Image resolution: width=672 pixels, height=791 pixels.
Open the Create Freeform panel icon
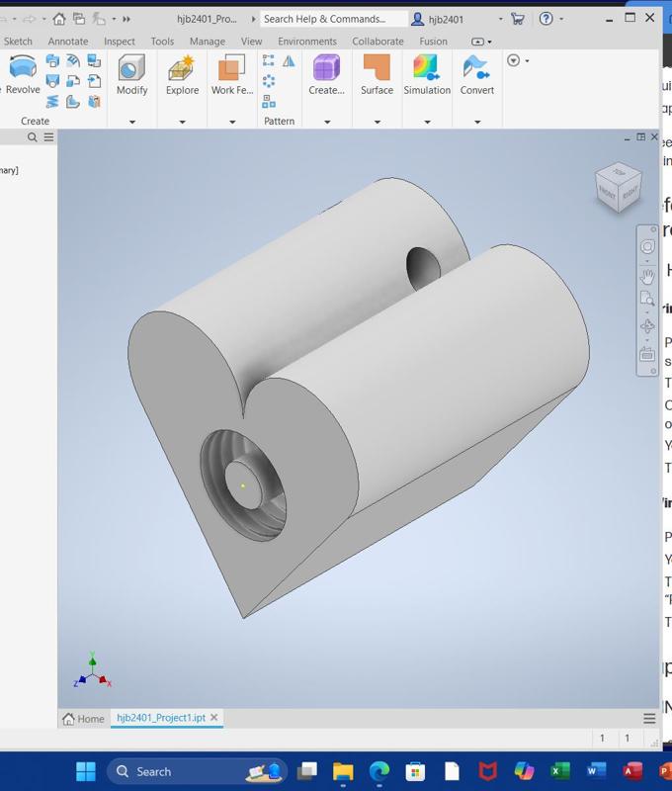tap(327, 68)
